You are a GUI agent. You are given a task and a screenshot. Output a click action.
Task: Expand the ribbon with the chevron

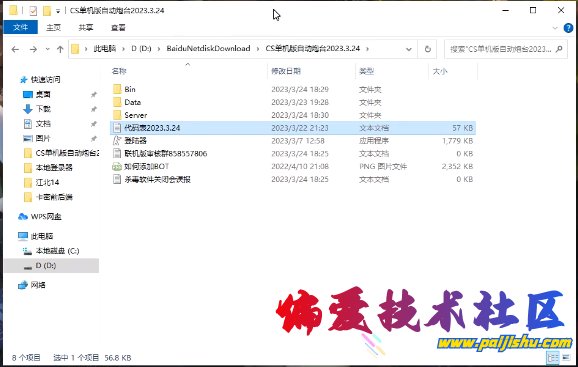[555, 28]
